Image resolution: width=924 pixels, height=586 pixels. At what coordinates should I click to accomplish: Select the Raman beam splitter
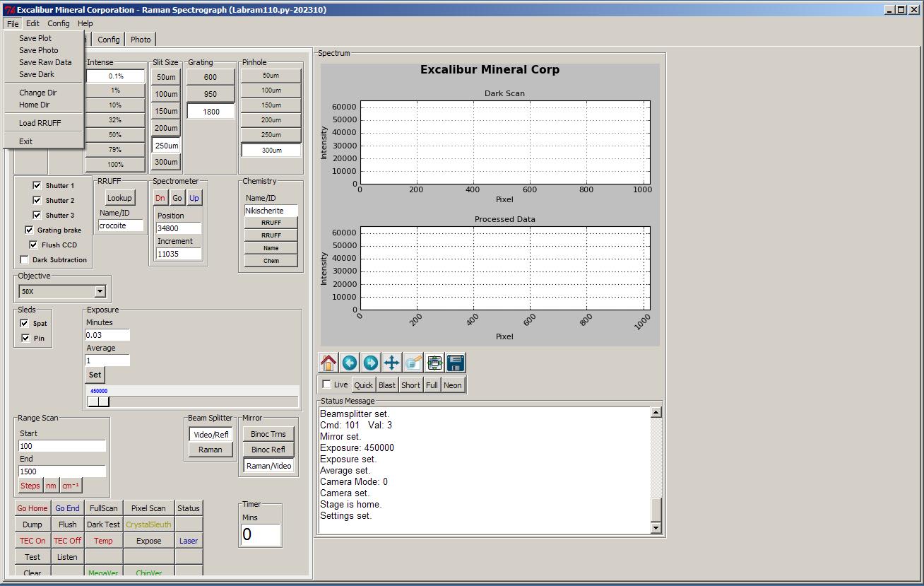pyautogui.click(x=211, y=450)
